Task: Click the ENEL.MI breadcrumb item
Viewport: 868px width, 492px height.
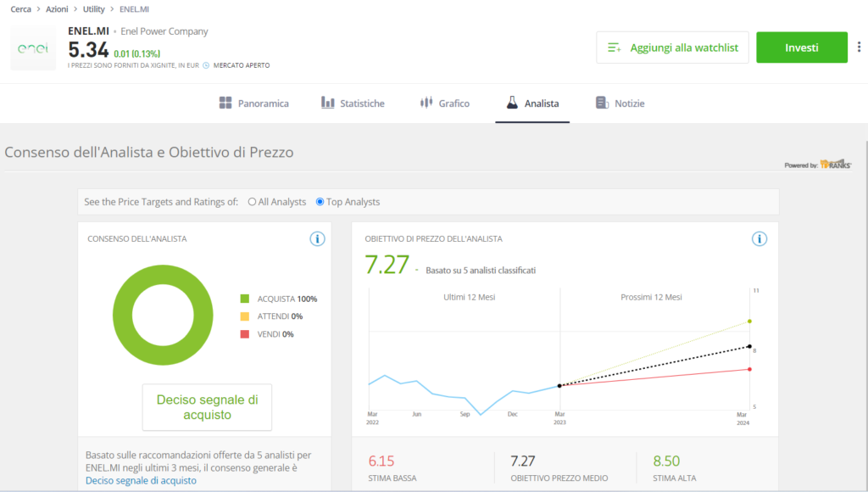Action: (134, 9)
